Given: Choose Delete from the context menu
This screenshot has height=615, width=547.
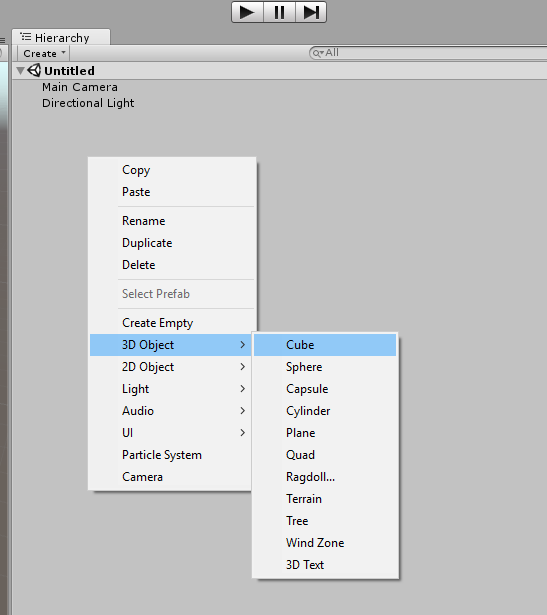Looking at the screenshot, I should click(173, 265).
